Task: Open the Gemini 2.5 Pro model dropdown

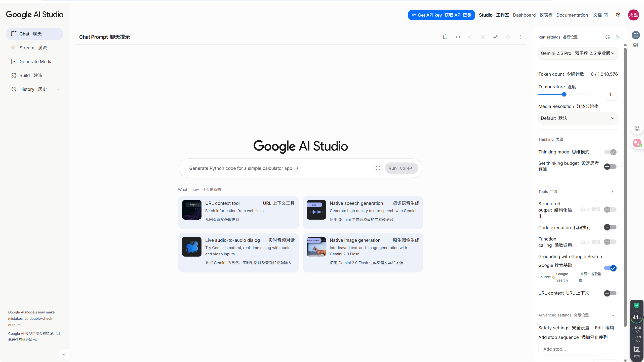Action: click(x=578, y=53)
